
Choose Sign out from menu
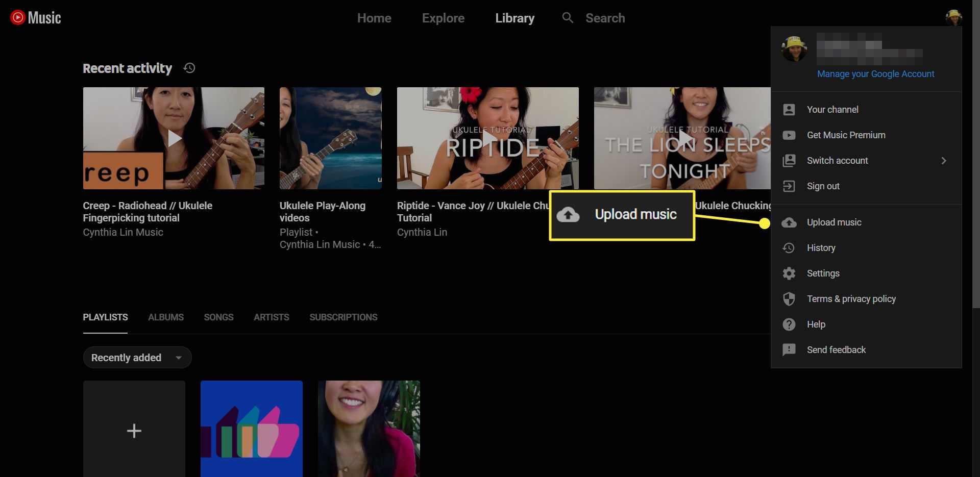click(x=866, y=186)
